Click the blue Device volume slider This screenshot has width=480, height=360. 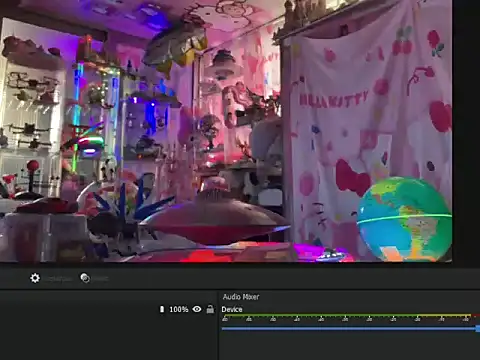click(x=351, y=329)
